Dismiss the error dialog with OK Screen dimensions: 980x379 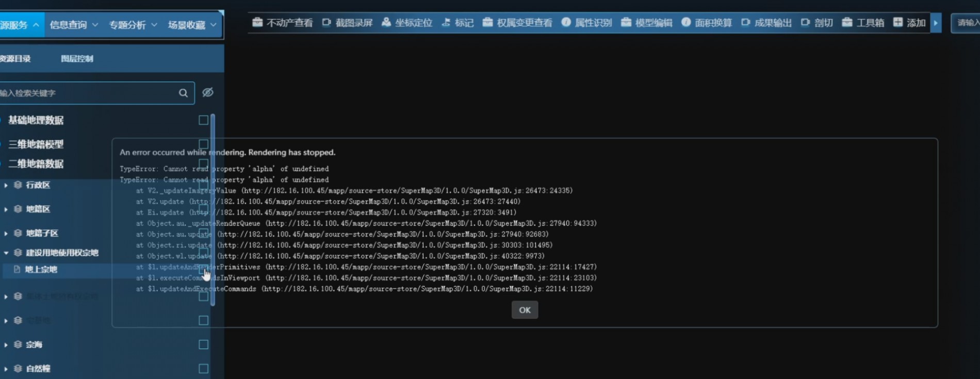click(x=525, y=310)
